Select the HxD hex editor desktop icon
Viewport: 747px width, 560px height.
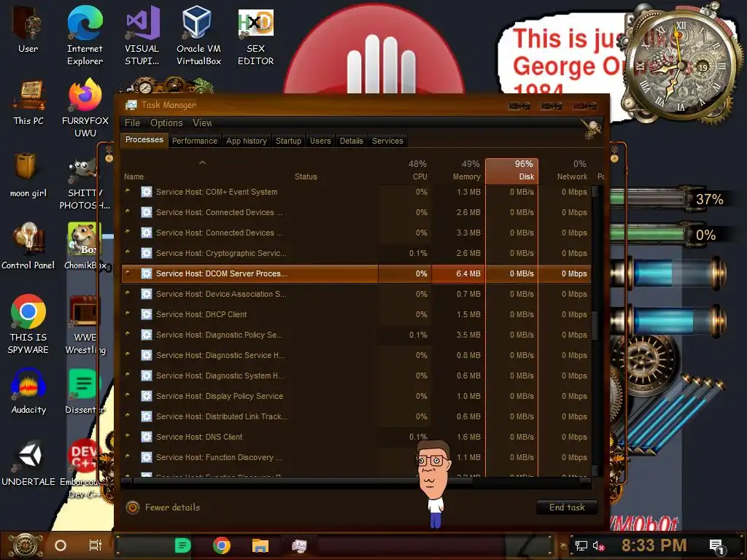[256, 35]
